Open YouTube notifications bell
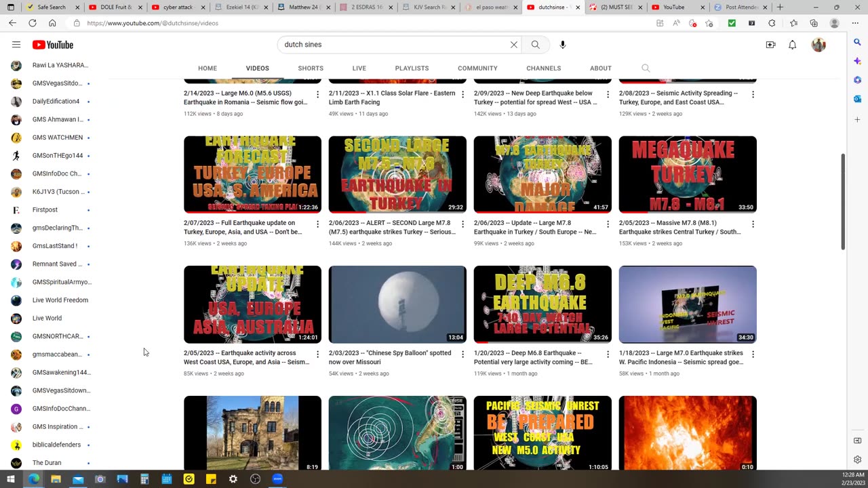868x488 pixels. (x=792, y=45)
